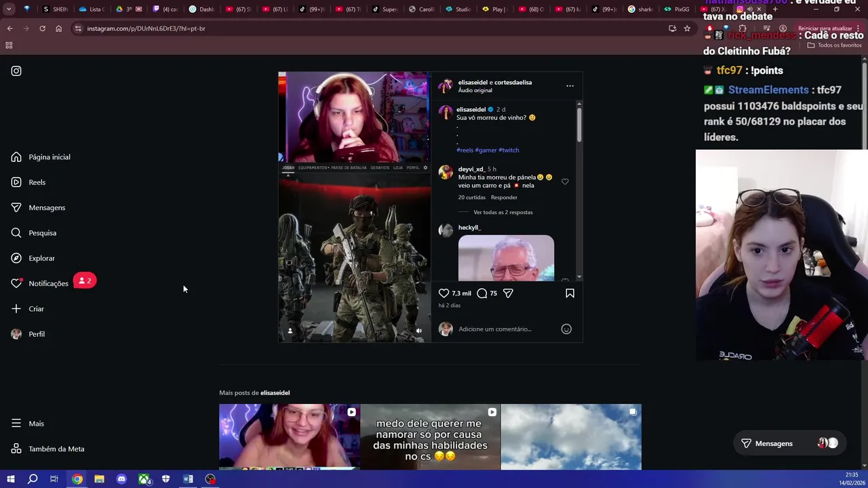Open the #twitch hashtag link
This screenshot has height=488, width=868.
click(x=509, y=150)
